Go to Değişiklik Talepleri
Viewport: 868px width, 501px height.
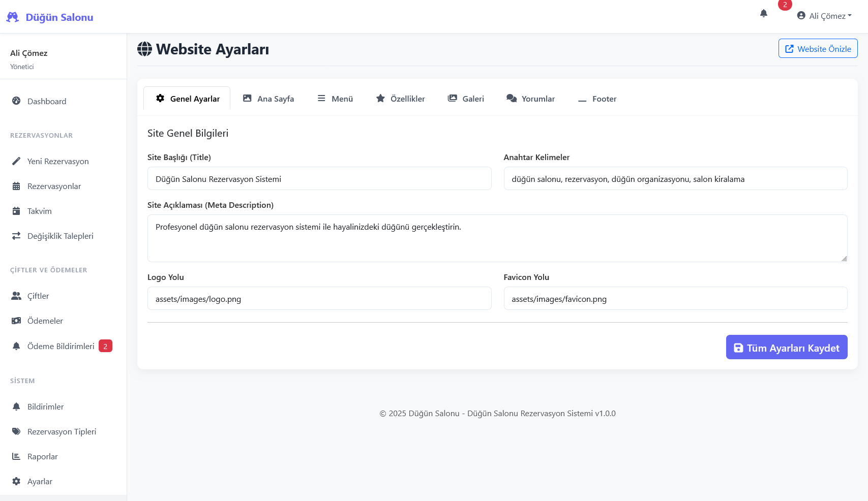tap(60, 236)
